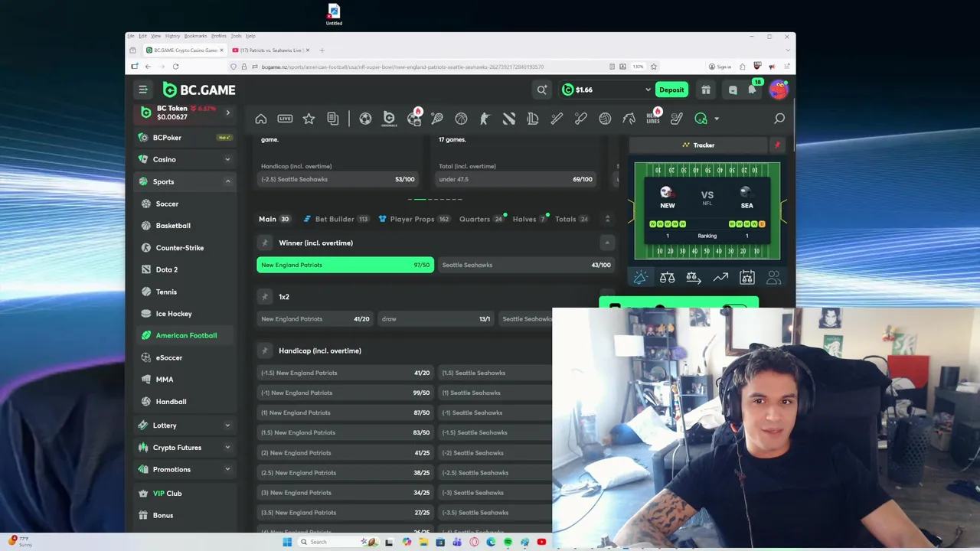
Task: Select under 47.5 total at 69/100
Action: coord(516,179)
